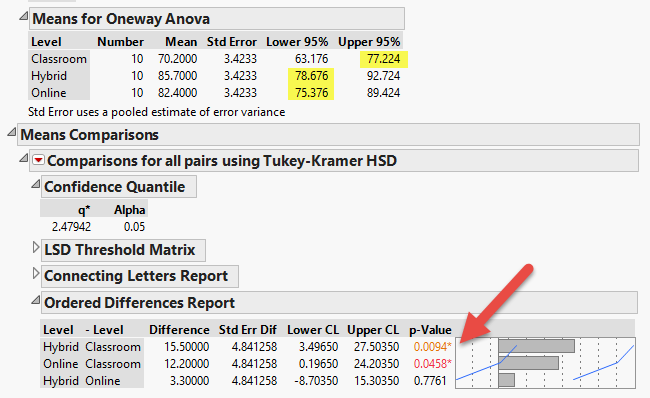Click the shortest bar in the differences chart
The width and height of the screenshot is (650, 398).
pyautogui.click(x=507, y=380)
